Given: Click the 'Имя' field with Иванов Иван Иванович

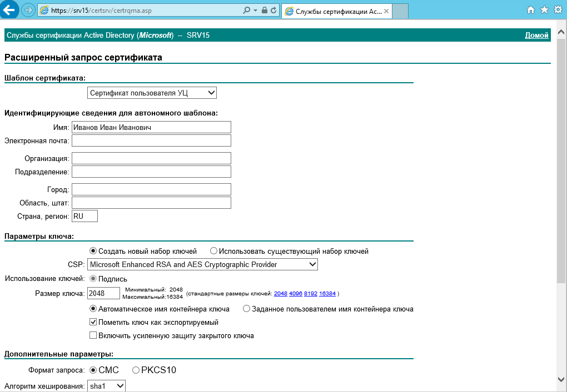Looking at the screenshot, I should point(151,127).
